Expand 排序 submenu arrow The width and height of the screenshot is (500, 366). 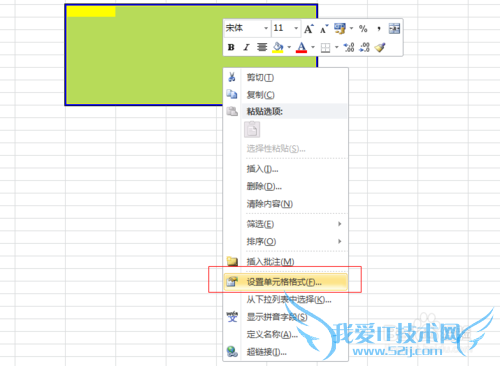coord(340,241)
